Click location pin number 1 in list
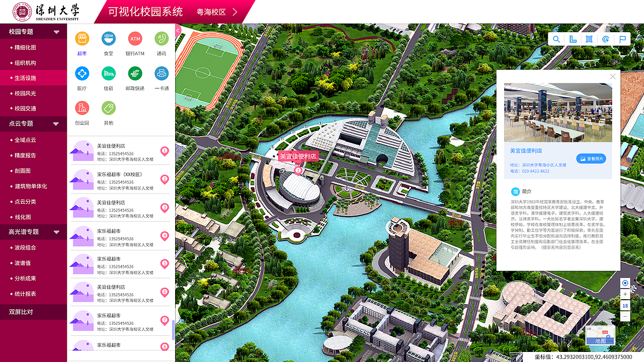Viewport: 644px width, 362px height. coord(165,151)
